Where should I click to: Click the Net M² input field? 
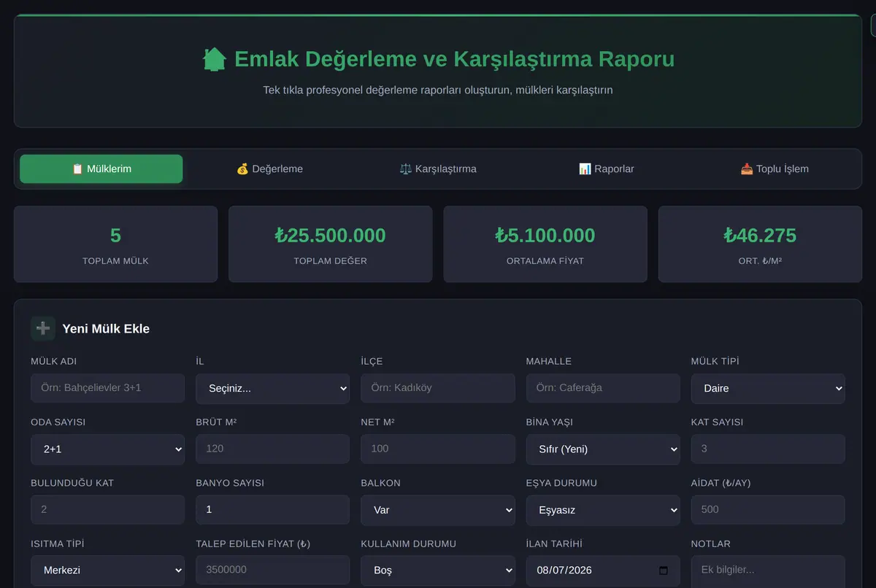(438, 449)
